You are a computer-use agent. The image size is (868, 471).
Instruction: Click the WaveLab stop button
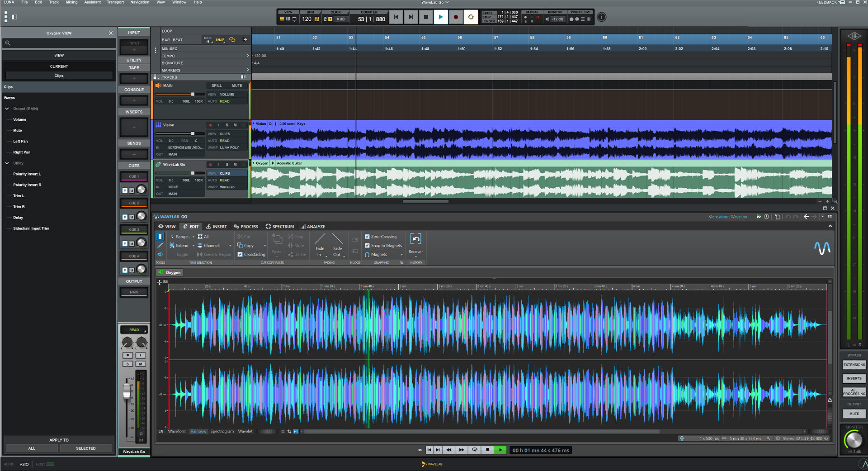487,450
